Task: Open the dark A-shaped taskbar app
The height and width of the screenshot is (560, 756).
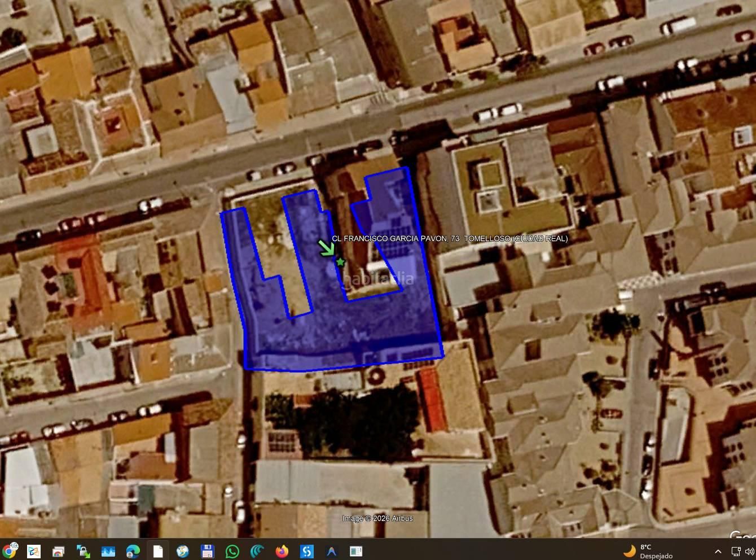Action: [x=332, y=551]
